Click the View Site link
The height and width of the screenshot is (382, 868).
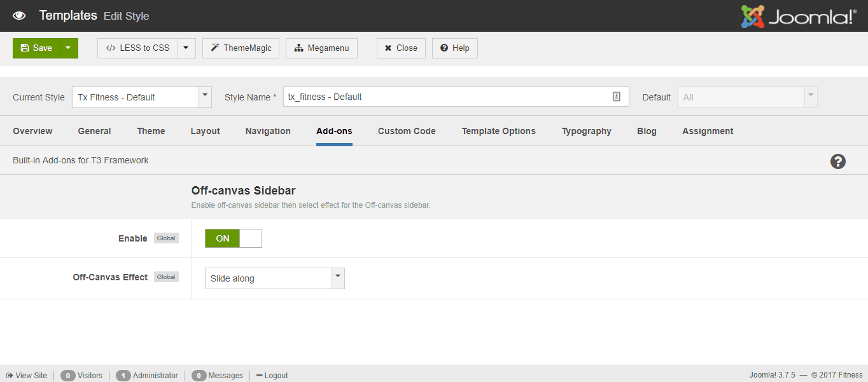[27, 376]
